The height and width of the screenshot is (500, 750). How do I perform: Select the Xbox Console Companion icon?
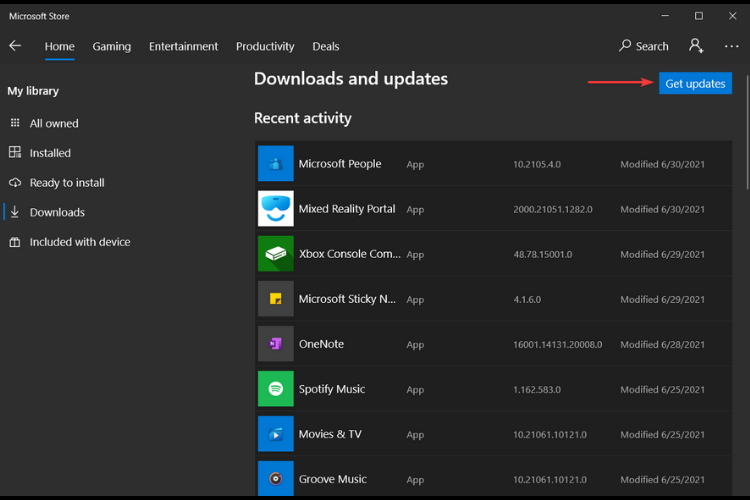click(275, 254)
